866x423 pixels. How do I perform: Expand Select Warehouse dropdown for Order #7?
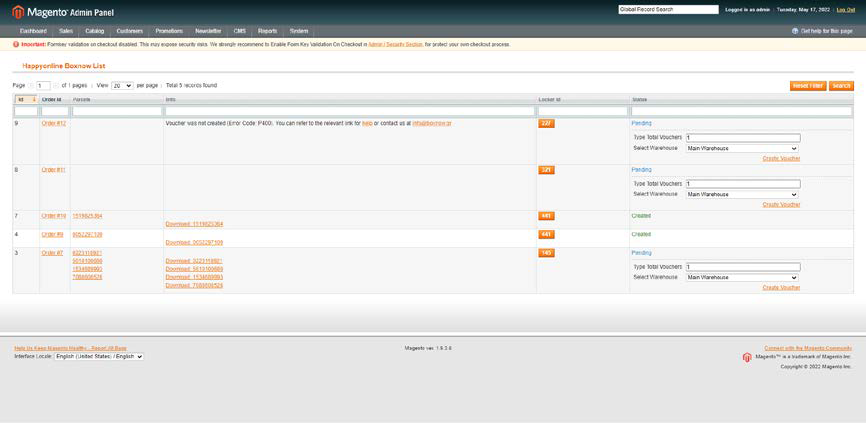click(741, 277)
